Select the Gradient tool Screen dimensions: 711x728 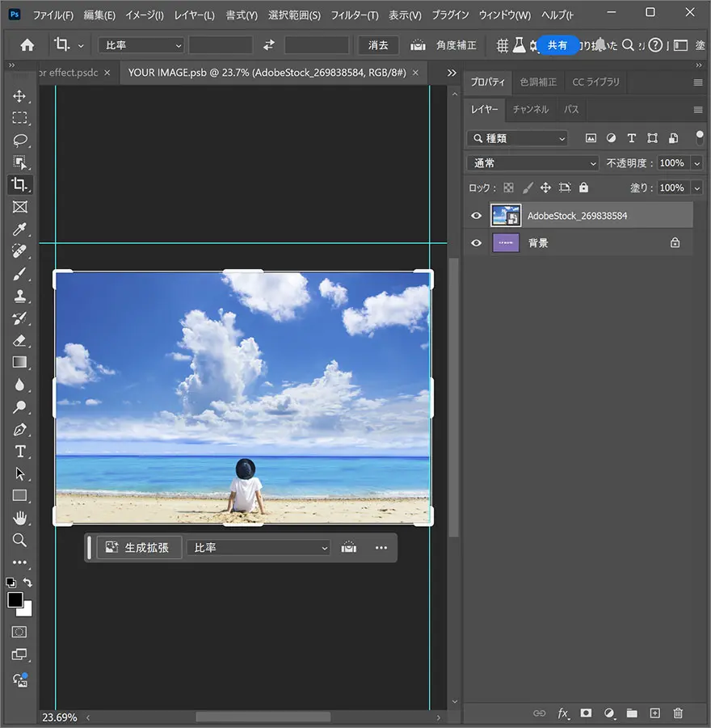pos(19,363)
